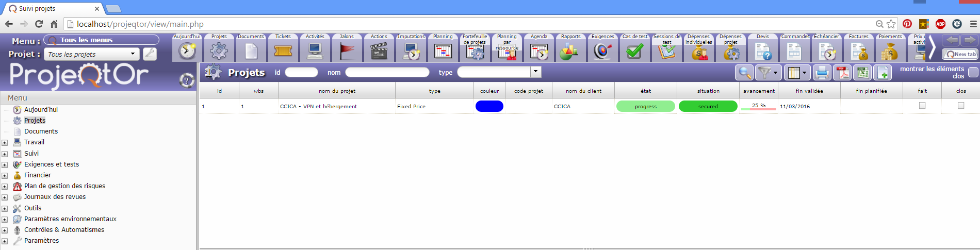Open the Cas de test checkmark icon
The image size is (980, 250).
pyautogui.click(x=635, y=51)
